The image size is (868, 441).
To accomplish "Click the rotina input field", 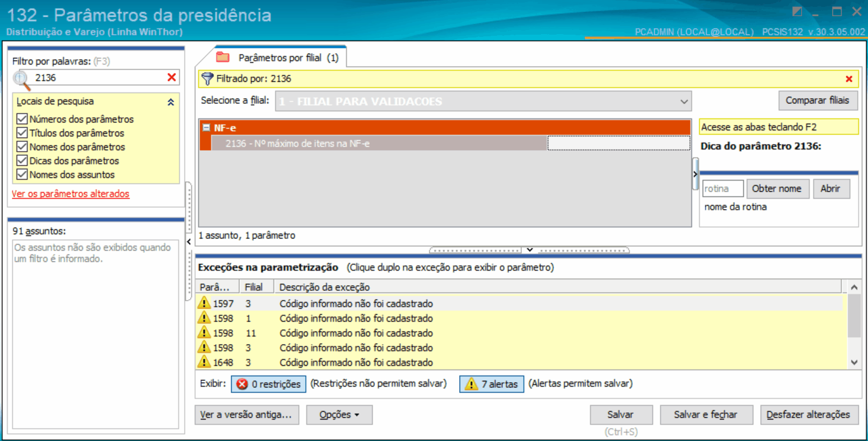I will tap(723, 189).
